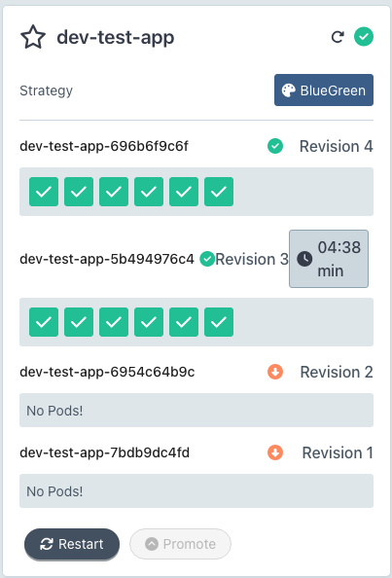
Task: Click the Restart button
Action: (72, 544)
